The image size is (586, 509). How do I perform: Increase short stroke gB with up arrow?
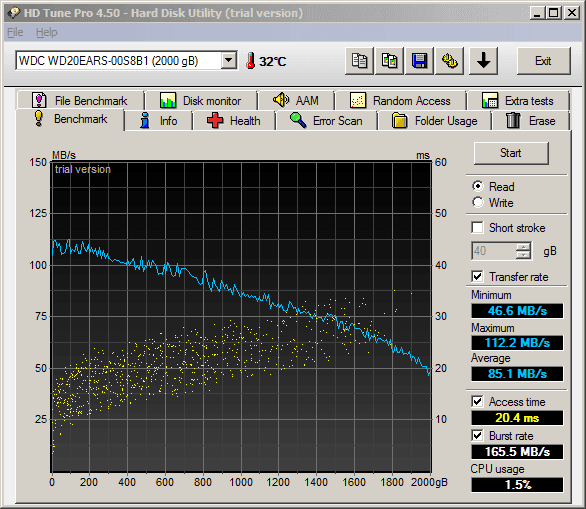(x=523, y=247)
